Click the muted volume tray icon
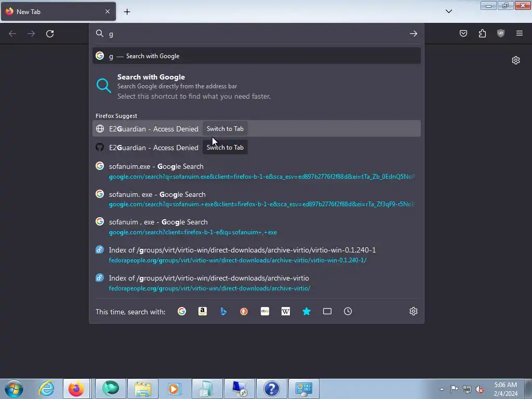 click(480, 389)
